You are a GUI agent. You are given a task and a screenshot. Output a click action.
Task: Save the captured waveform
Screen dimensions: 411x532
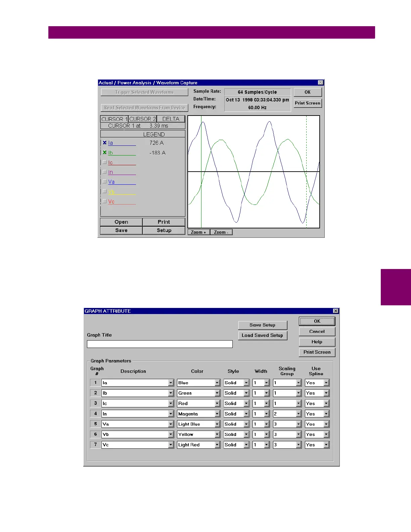(121, 230)
